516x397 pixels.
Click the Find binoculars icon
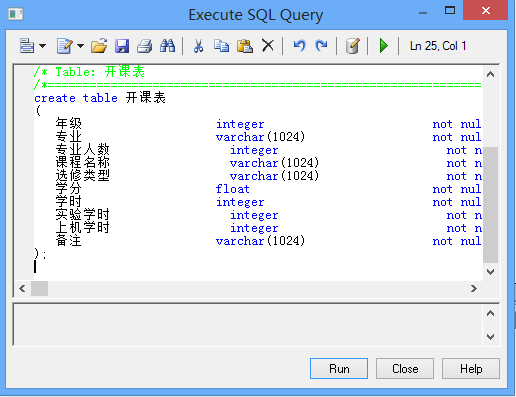tap(167, 46)
